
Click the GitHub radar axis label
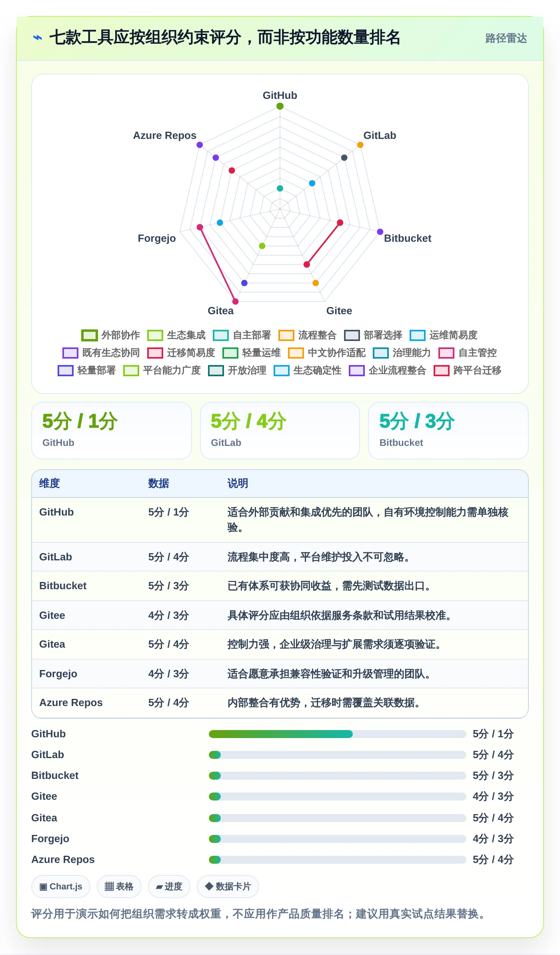[x=280, y=95]
